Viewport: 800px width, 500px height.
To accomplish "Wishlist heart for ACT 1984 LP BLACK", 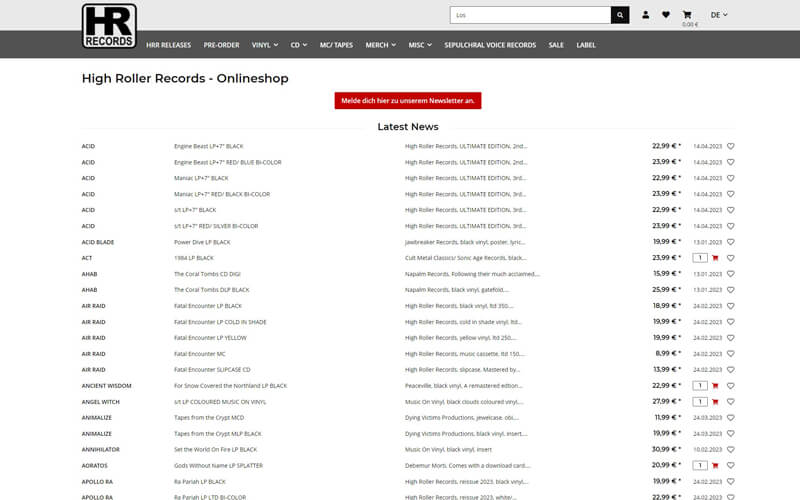I will click(x=731, y=258).
